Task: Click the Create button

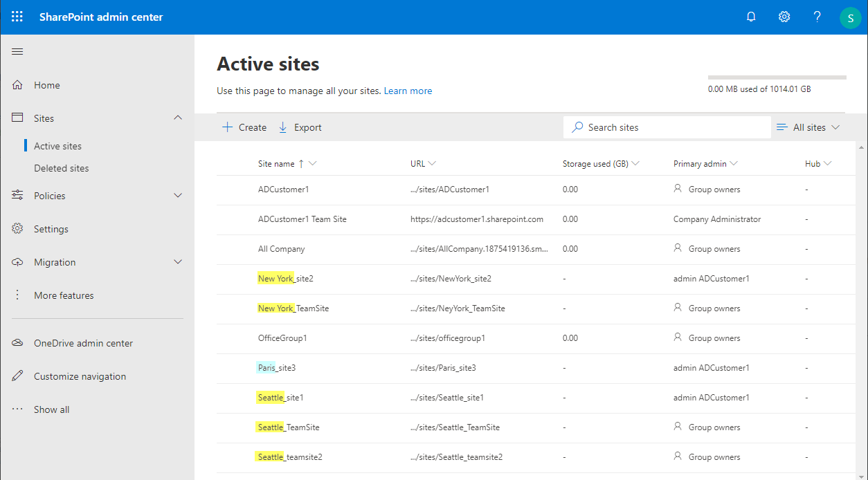Action: point(244,127)
